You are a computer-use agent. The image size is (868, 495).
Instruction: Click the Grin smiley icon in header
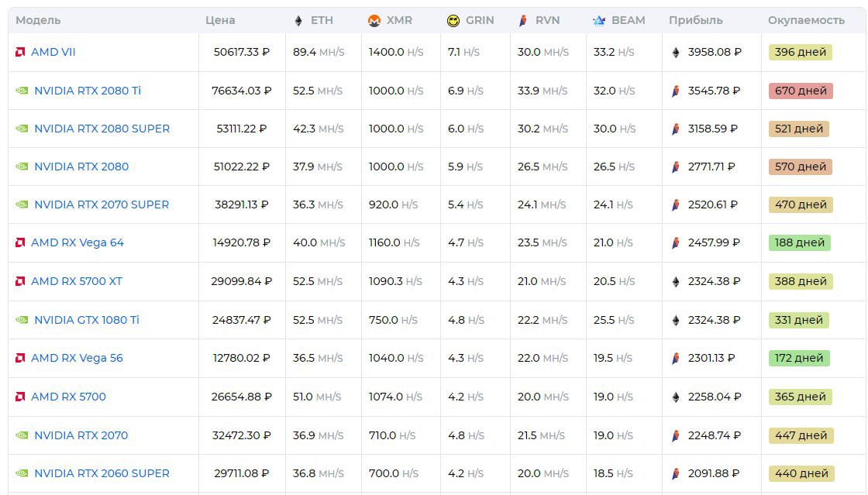pos(453,21)
